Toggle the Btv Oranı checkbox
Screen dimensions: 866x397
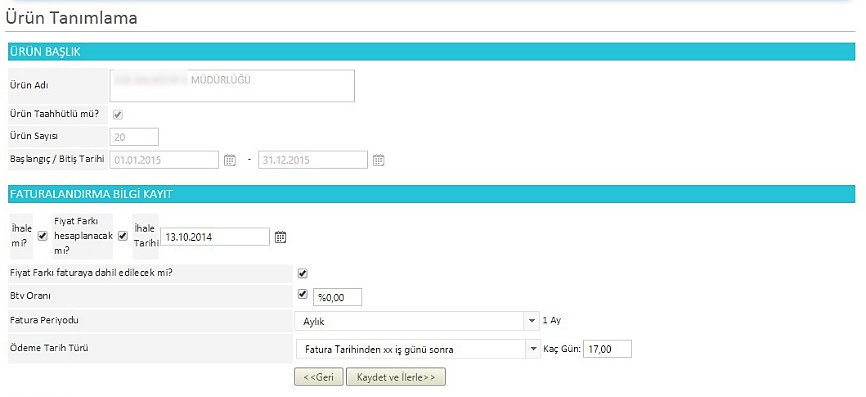pos(302,294)
